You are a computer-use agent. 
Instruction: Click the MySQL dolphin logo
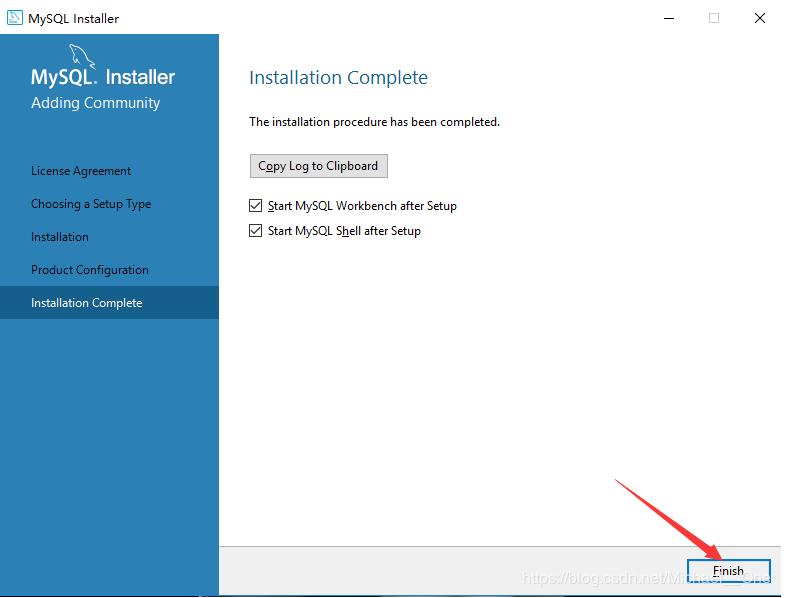(x=82, y=56)
